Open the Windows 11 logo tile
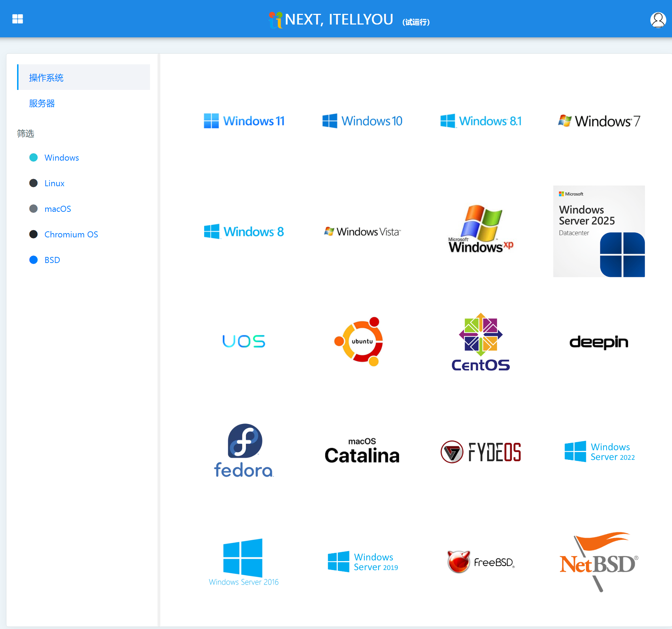This screenshot has width=672, height=629. (x=244, y=121)
